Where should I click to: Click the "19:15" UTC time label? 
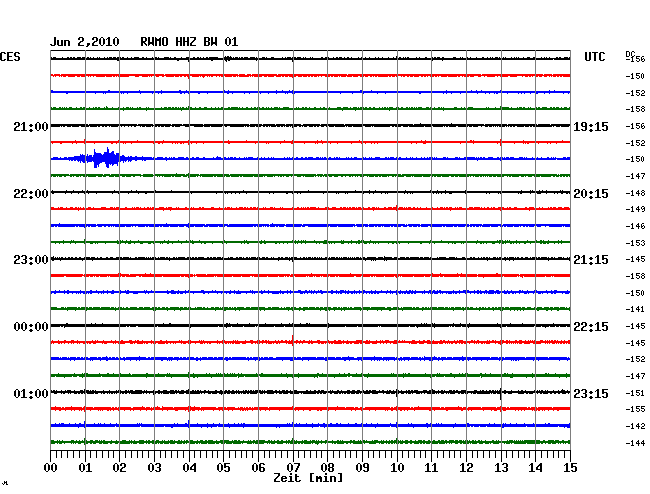tap(591, 126)
